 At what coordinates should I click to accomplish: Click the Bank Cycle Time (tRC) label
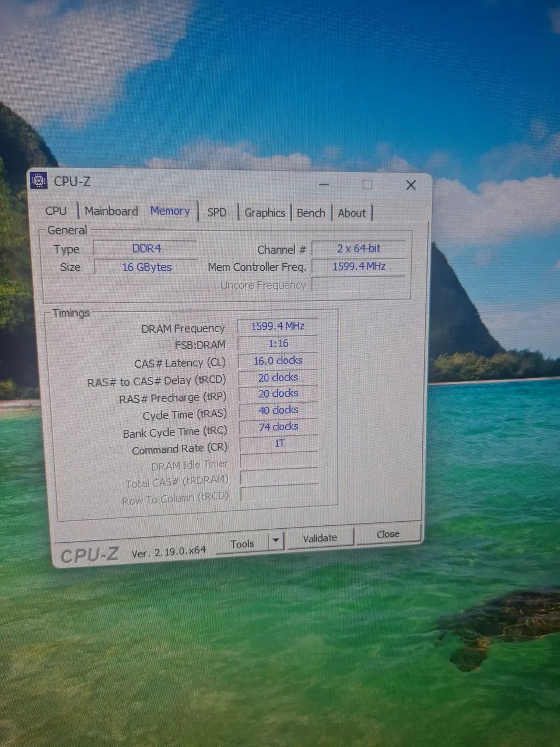click(x=174, y=432)
